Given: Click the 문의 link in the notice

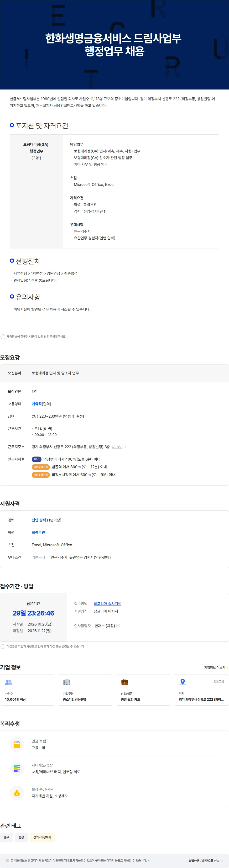Looking at the screenshot, I should coord(52,337).
